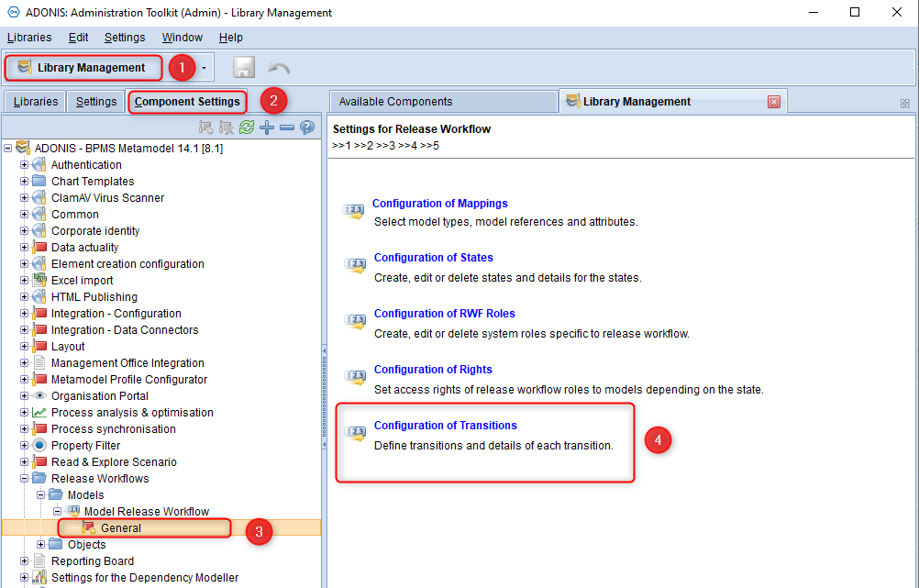Expand the Layout tree node
The width and height of the screenshot is (919, 588).
tap(24, 347)
